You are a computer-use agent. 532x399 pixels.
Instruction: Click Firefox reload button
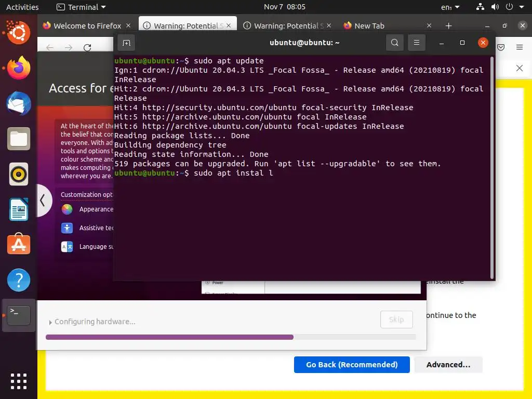point(87,48)
